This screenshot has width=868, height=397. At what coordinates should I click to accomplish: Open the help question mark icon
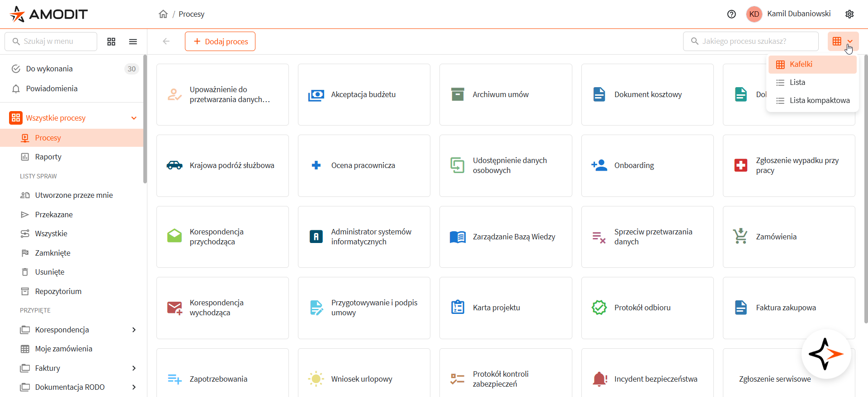(x=731, y=14)
